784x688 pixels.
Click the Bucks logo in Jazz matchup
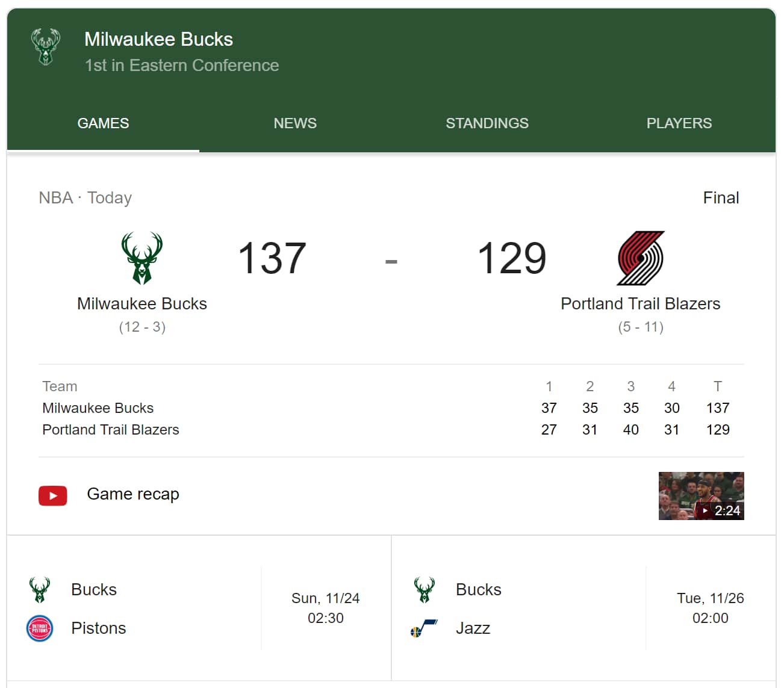coord(424,590)
